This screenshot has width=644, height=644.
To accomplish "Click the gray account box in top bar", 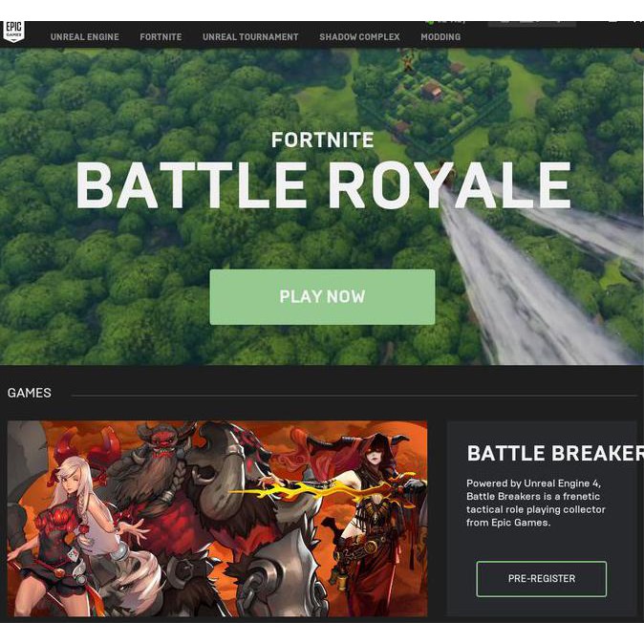I will (531, 24).
